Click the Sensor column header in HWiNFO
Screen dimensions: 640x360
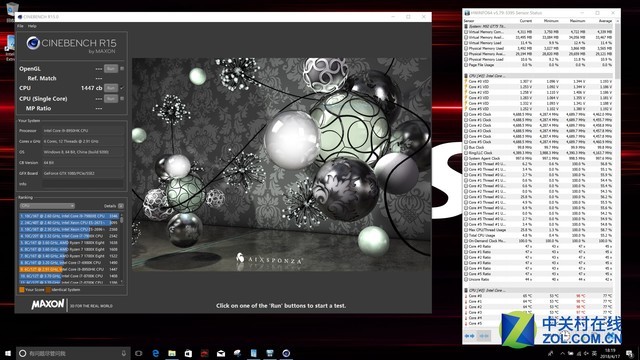pyautogui.click(x=469, y=21)
